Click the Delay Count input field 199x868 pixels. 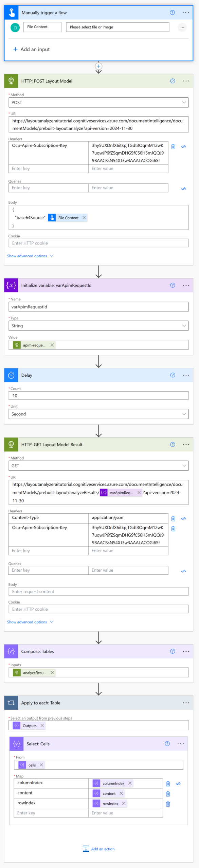tap(98, 396)
